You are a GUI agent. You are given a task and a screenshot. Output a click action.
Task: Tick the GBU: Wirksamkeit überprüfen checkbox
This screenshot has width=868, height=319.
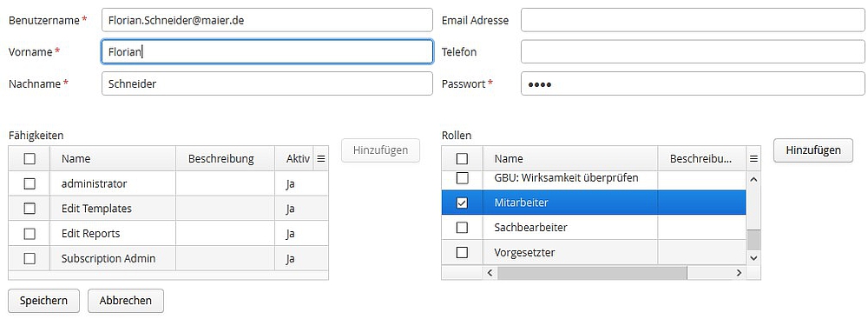(x=462, y=178)
